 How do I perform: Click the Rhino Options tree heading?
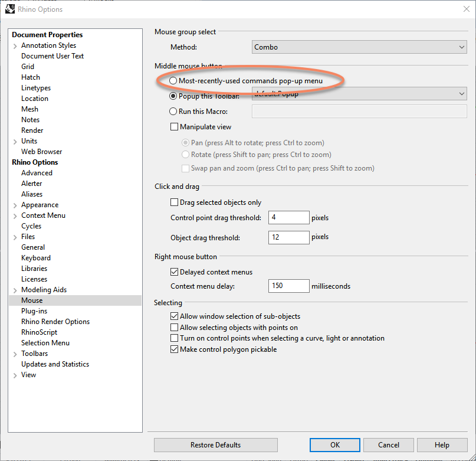click(x=35, y=162)
